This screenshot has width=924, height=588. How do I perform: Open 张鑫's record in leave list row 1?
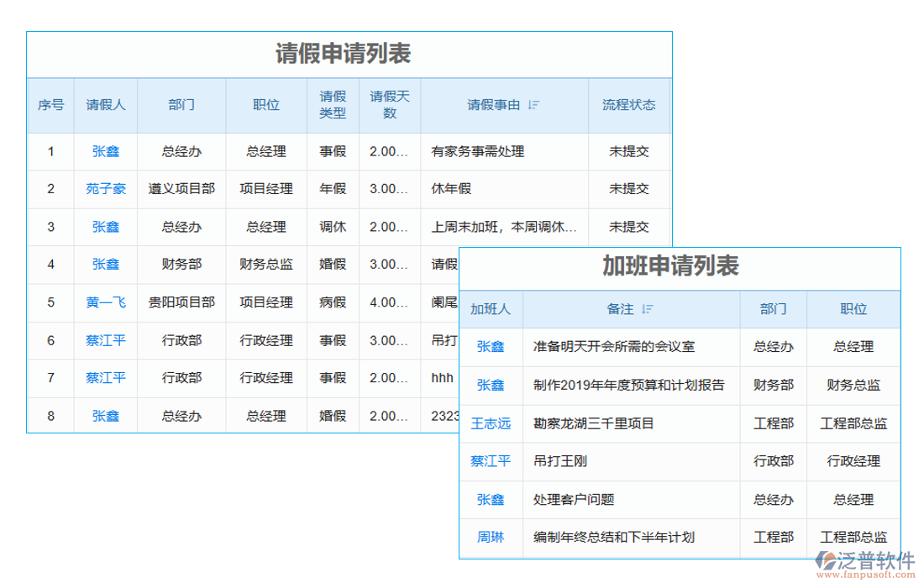click(104, 152)
